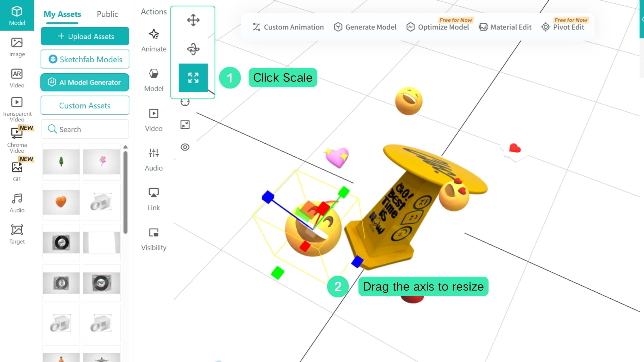Focus the asset Search field
644x362 pixels.
[85, 129]
